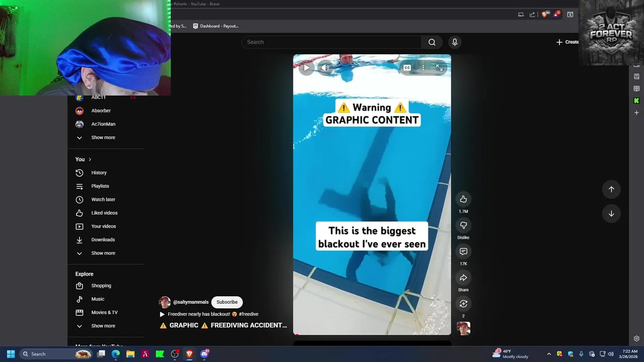Open the Windows Start menu
The image size is (644, 362).
pos(11,354)
